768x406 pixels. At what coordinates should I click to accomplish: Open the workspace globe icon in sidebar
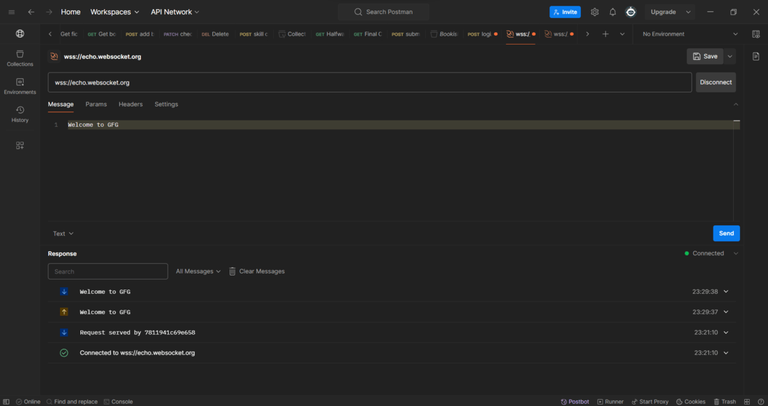(20, 34)
